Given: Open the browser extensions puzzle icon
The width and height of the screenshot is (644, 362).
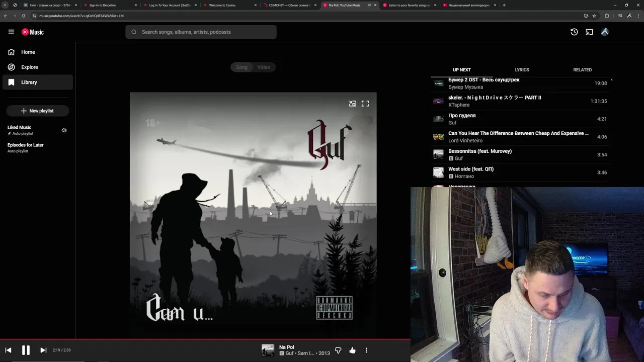Looking at the screenshot, I should tap(607, 16).
